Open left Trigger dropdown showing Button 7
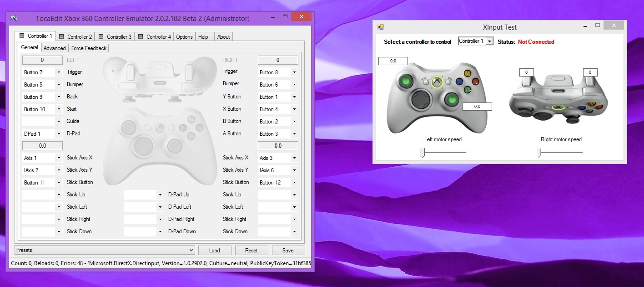Screen dimensions: 644x287 [42, 72]
